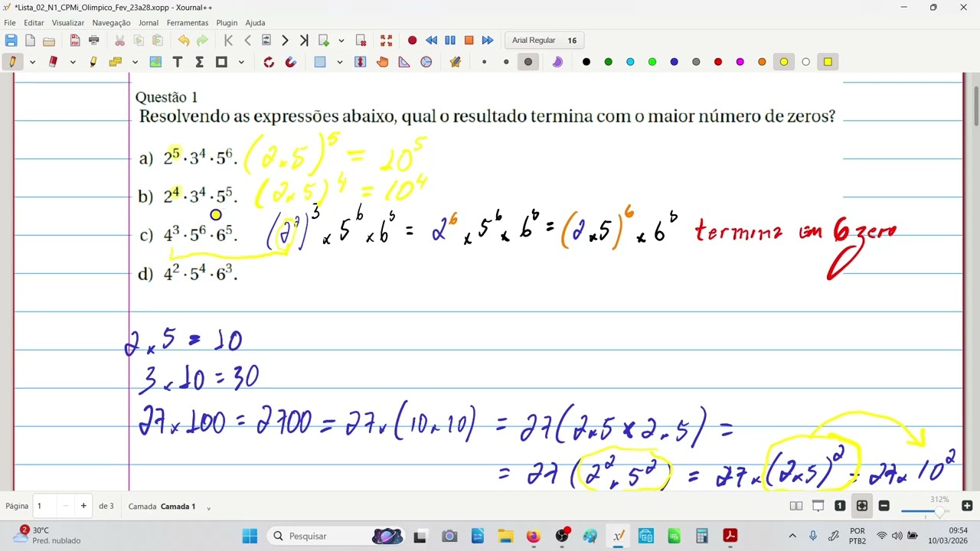This screenshot has height=551, width=980.
Task: Open a file with the folder icon
Action: tap(49, 41)
